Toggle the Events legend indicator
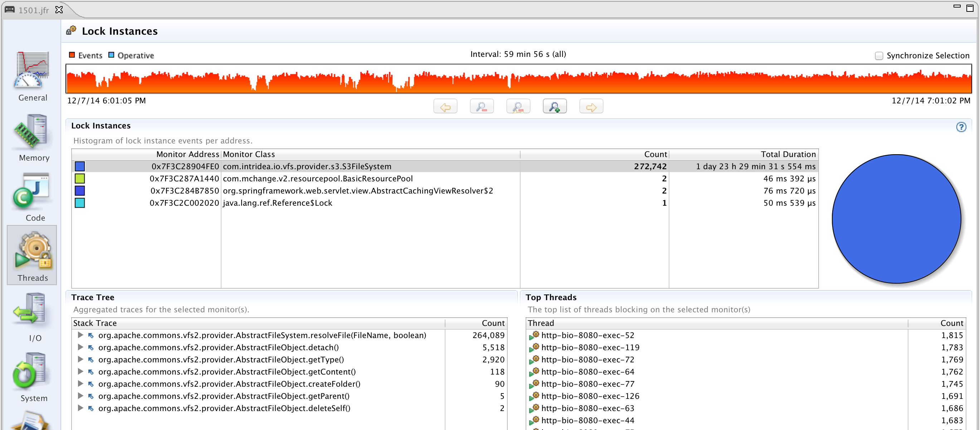The width and height of the screenshot is (980, 430). [x=72, y=55]
